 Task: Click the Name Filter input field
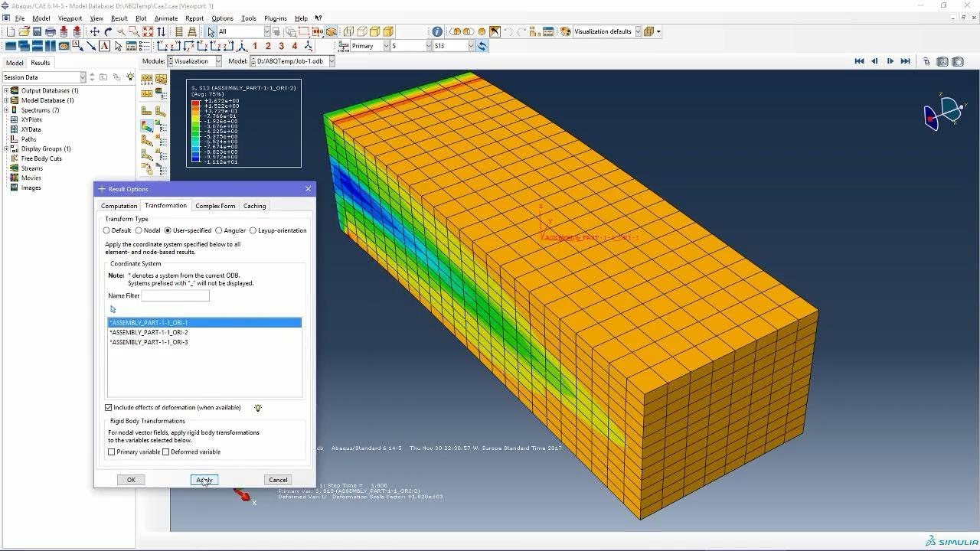pos(175,295)
